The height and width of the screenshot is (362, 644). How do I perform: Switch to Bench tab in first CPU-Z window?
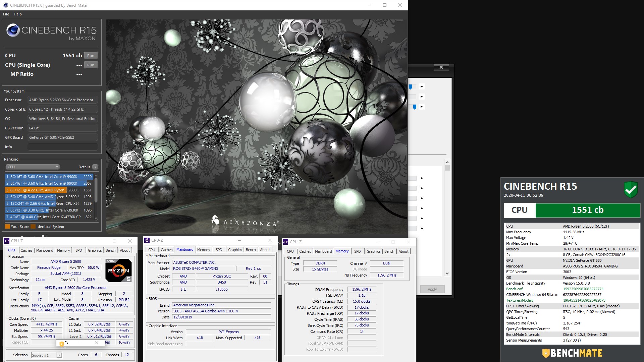coord(110,250)
